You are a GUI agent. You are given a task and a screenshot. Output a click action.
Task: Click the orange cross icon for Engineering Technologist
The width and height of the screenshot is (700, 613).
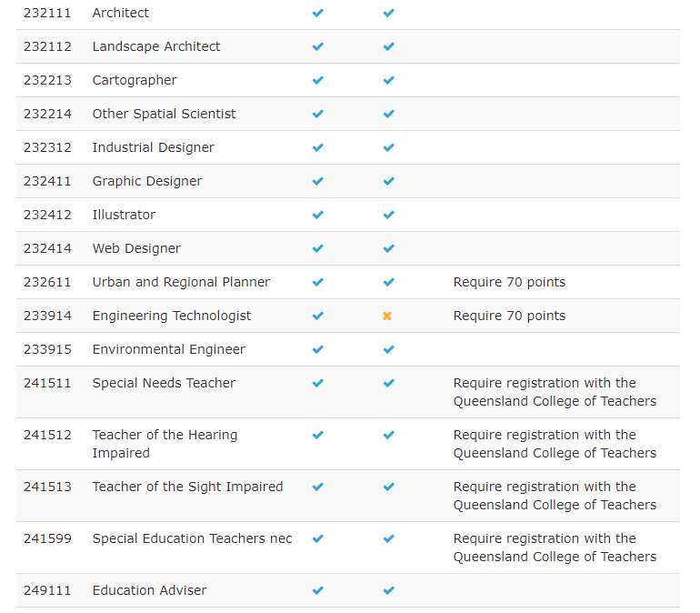click(x=387, y=317)
